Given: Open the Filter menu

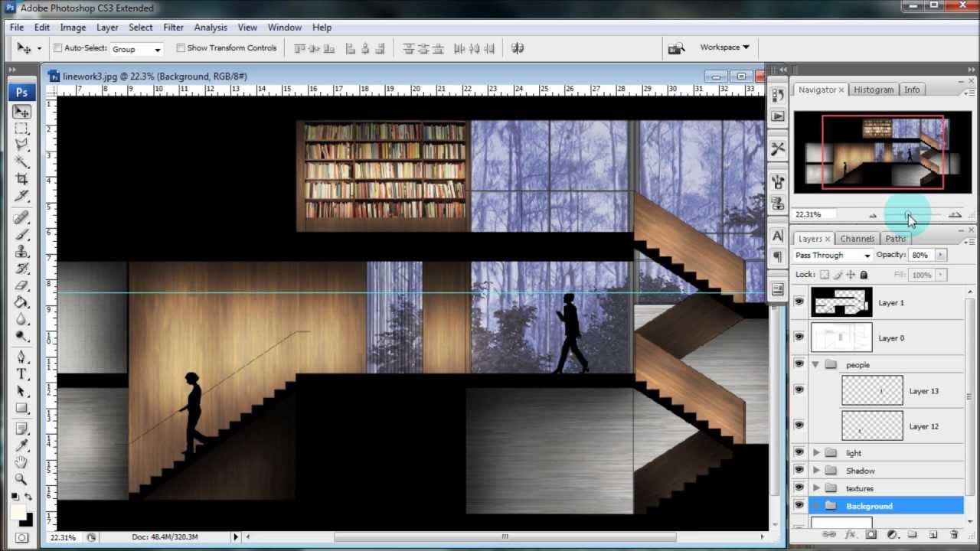Looking at the screenshot, I should (173, 27).
